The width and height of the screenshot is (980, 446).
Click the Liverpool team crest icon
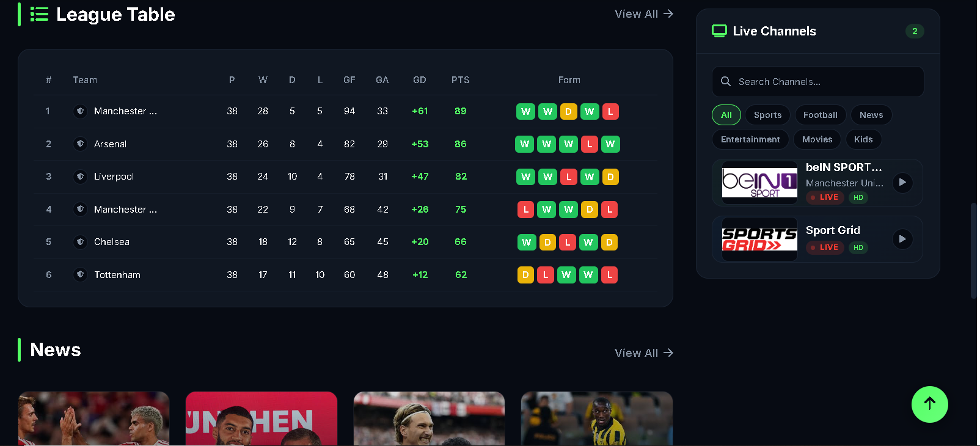point(80,177)
